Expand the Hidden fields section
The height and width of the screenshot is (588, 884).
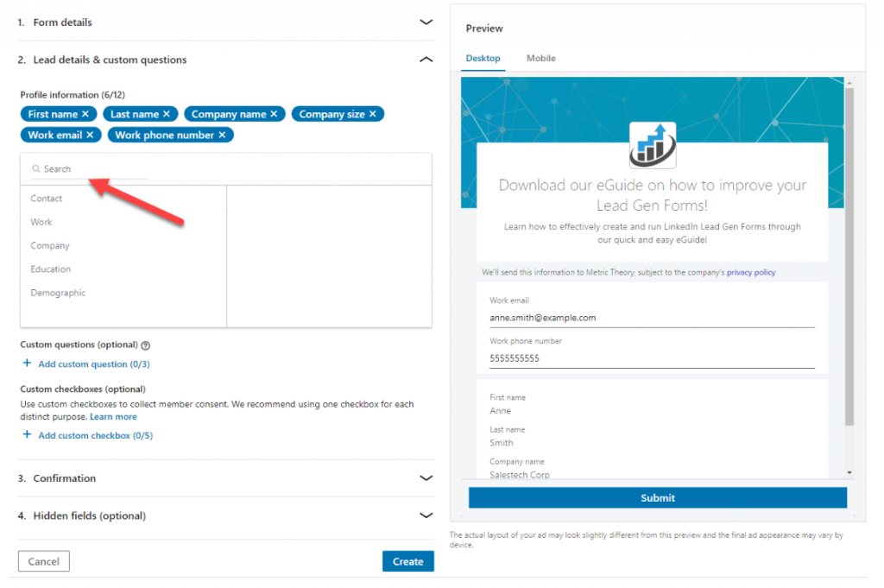[x=425, y=515]
